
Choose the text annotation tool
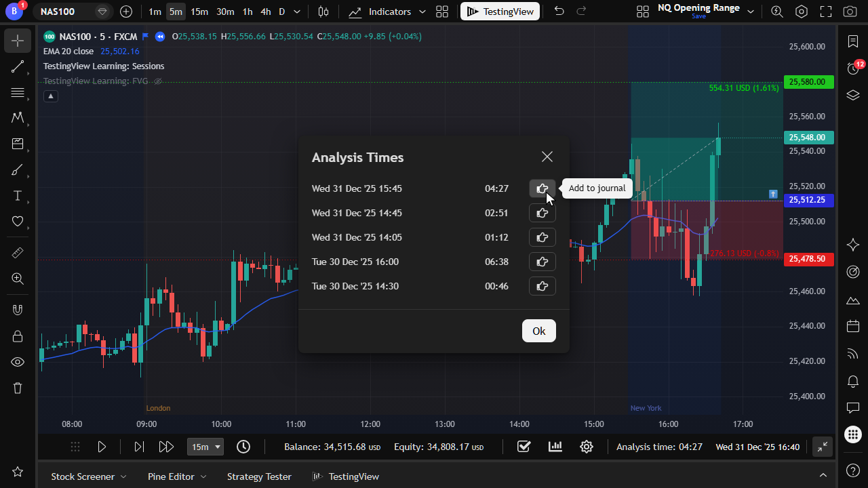coord(18,196)
